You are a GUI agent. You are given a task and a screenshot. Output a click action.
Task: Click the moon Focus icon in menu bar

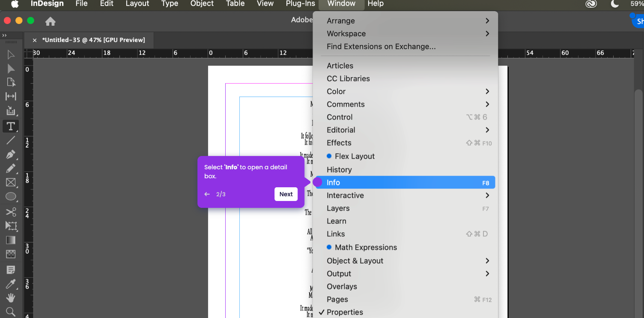[615, 4]
